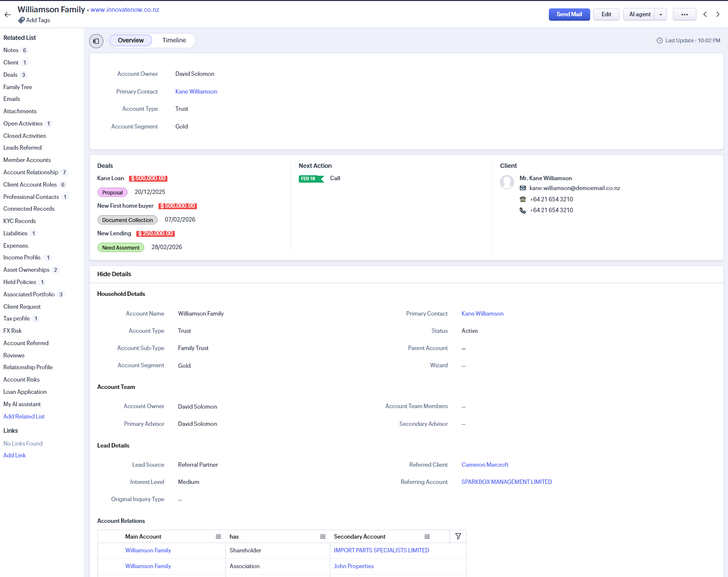Click the client telephone icon
The width and height of the screenshot is (728, 577).
[x=523, y=199]
